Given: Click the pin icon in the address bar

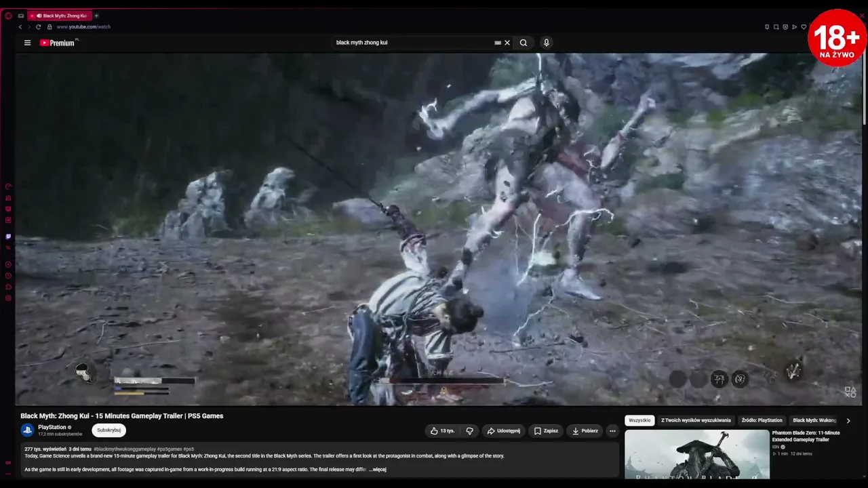Looking at the screenshot, I should click(767, 27).
